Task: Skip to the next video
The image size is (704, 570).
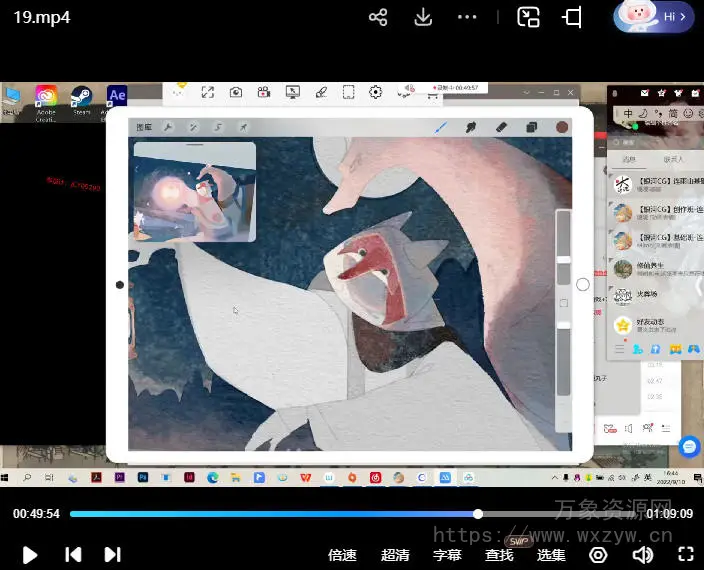Action: tap(112, 554)
